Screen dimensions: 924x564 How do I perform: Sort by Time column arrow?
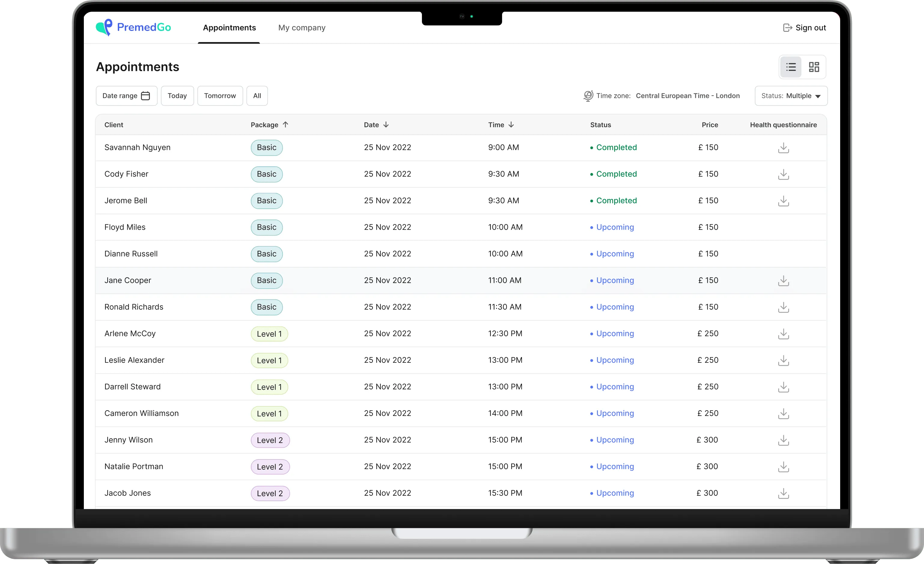(511, 124)
